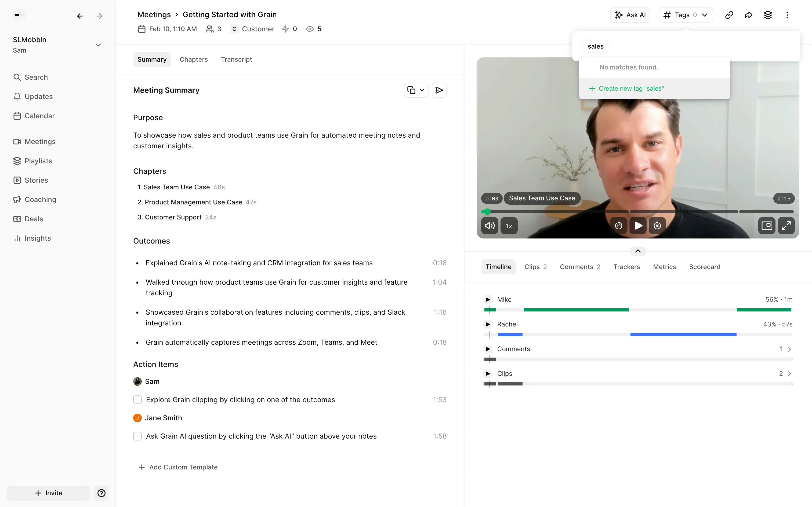The width and height of the screenshot is (812, 507).
Task: Check the Ask Grain AI question action item
Action: [x=137, y=436]
